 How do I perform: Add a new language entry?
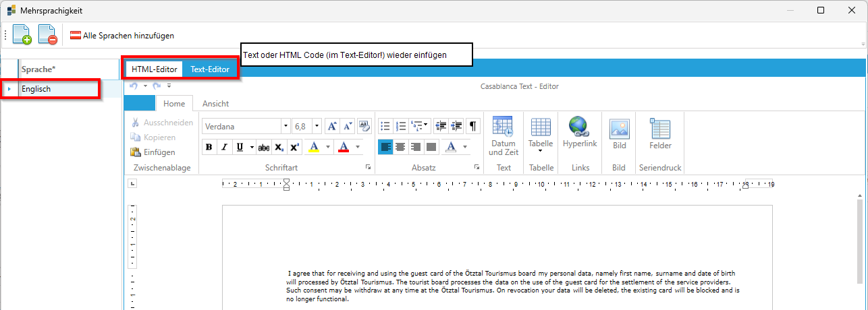(22, 35)
